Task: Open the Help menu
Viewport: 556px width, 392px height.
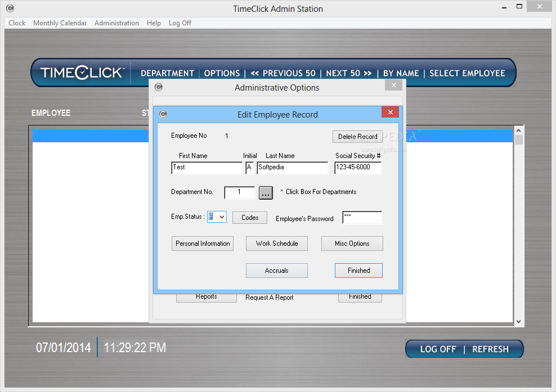Action: (x=154, y=23)
